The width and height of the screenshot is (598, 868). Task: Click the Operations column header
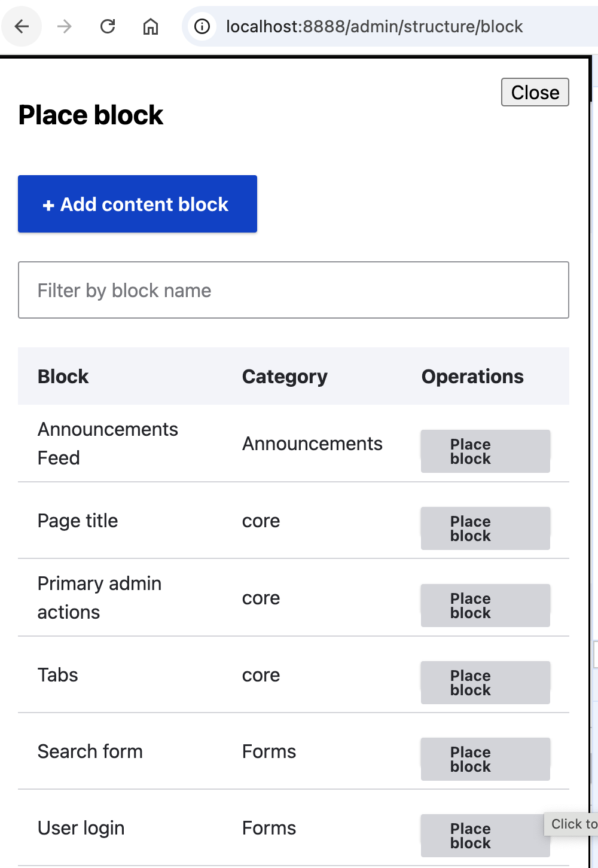[x=472, y=377]
